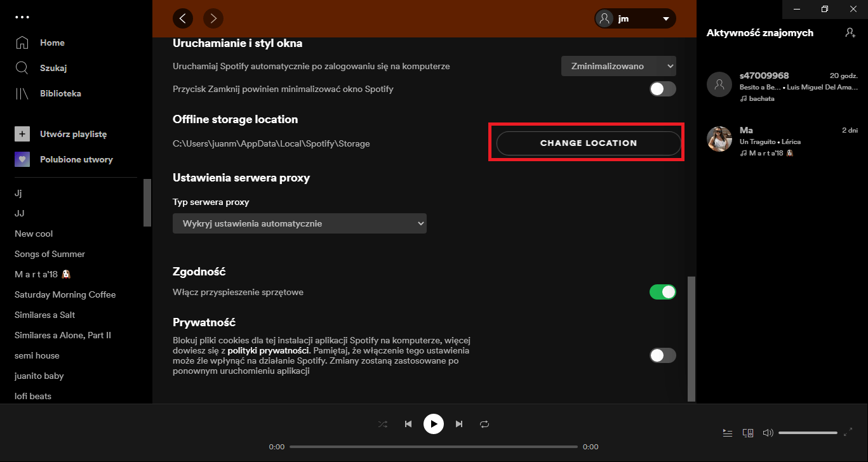Click the plus icon for Utwórz playlistę
This screenshot has width=868, height=462.
tap(22, 134)
